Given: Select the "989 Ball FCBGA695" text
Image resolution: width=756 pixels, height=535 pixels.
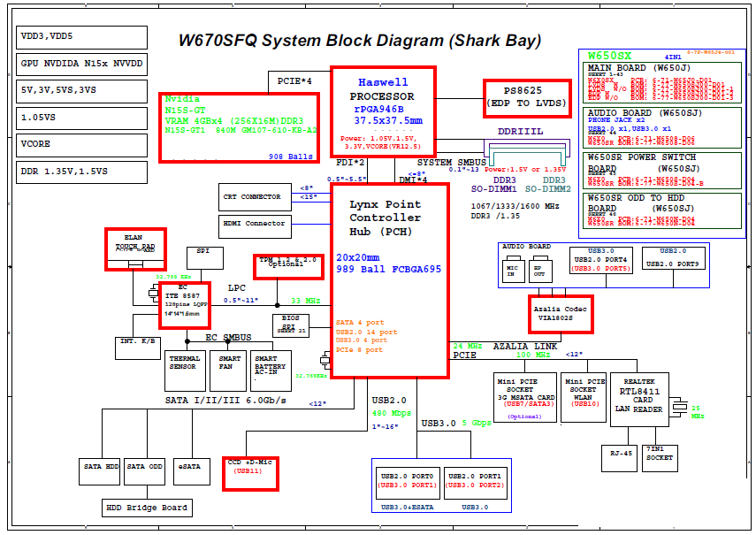Looking at the screenshot, I should pos(388,269).
